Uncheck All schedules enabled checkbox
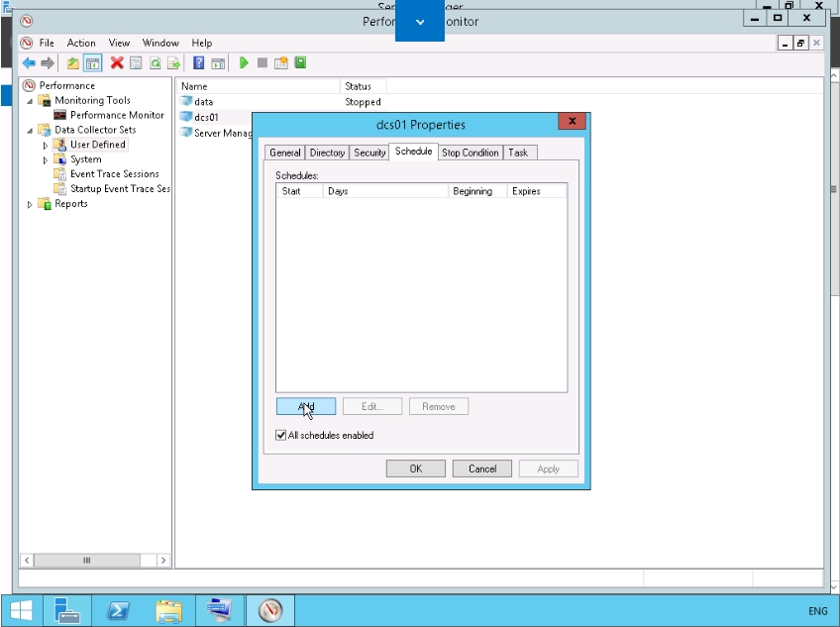The height and width of the screenshot is (627, 840). (x=281, y=435)
